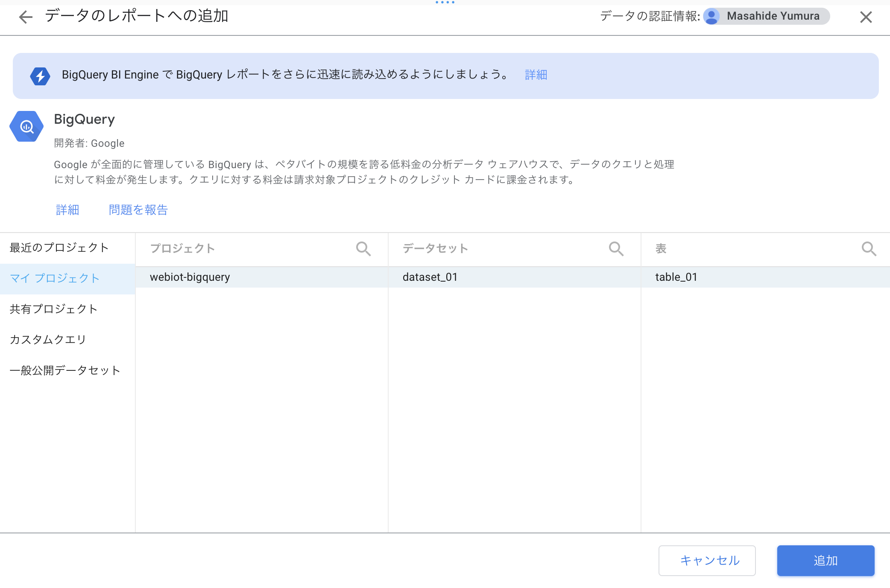Click the BigQuery hexagon logo icon
890x588 pixels.
26,126
